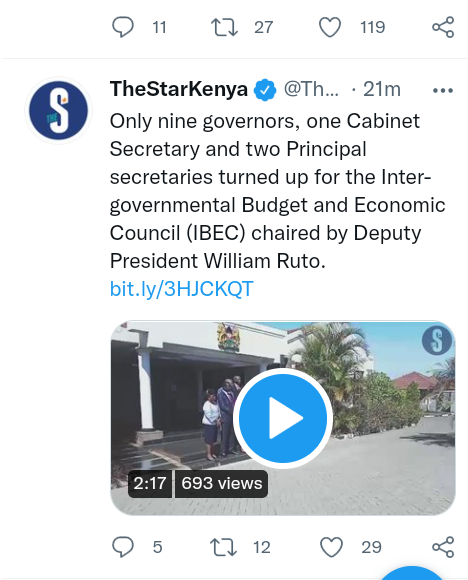Viewport: 468px width, 580px height.
Task: Share the TheStarKenya IBEC tweet
Action: [443, 547]
